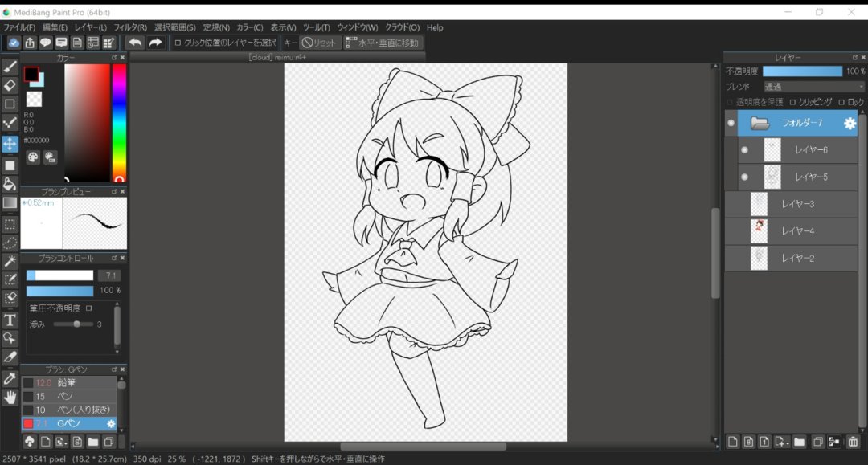The width and height of the screenshot is (868, 465).
Task: Adjust layer 不透明度 opacity slider
Action: tap(802, 71)
